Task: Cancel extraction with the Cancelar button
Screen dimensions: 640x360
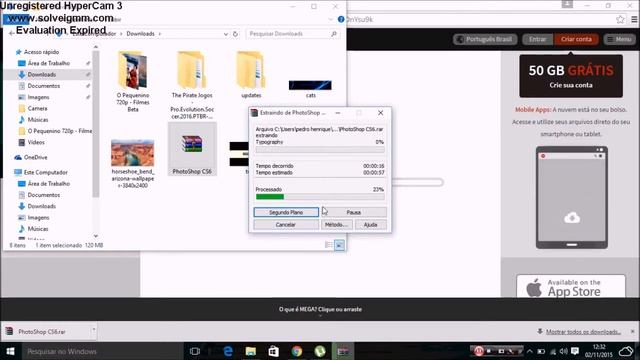Action: (x=286, y=225)
